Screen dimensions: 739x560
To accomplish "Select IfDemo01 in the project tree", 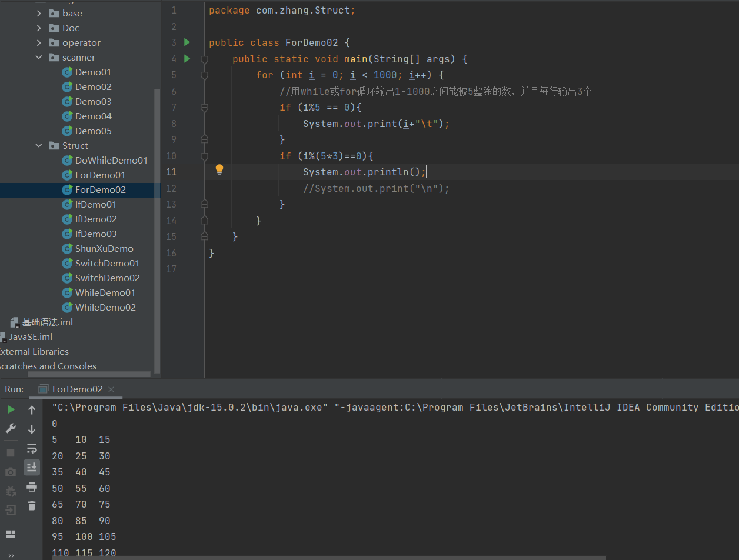I will pos(89,204).
